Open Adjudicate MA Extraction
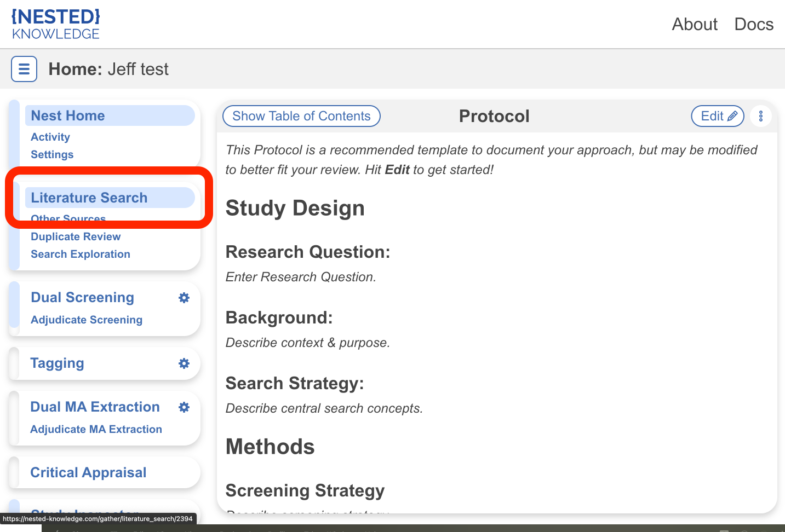 [x=96, y=430]
